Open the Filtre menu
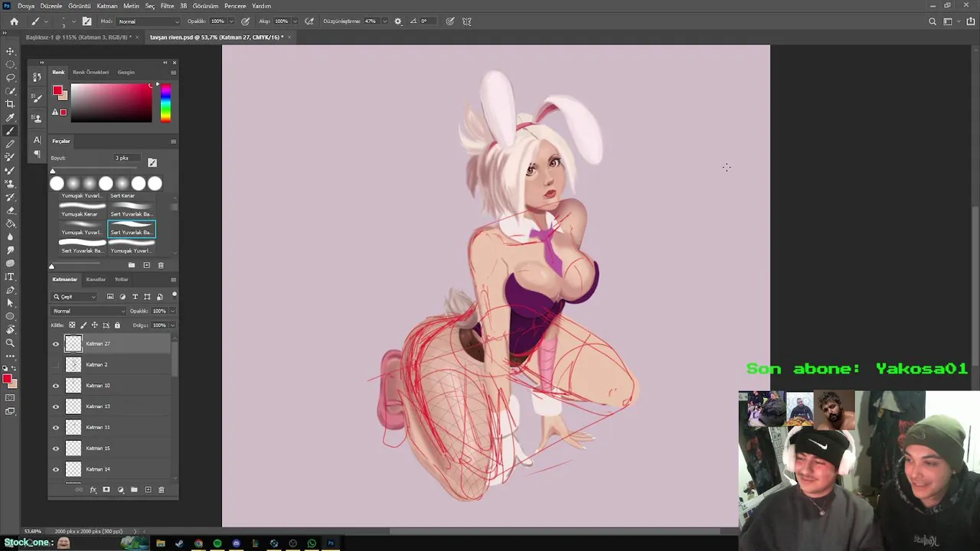Image resolution: width=980 pixels, height=551 pixels. (167, 6)
